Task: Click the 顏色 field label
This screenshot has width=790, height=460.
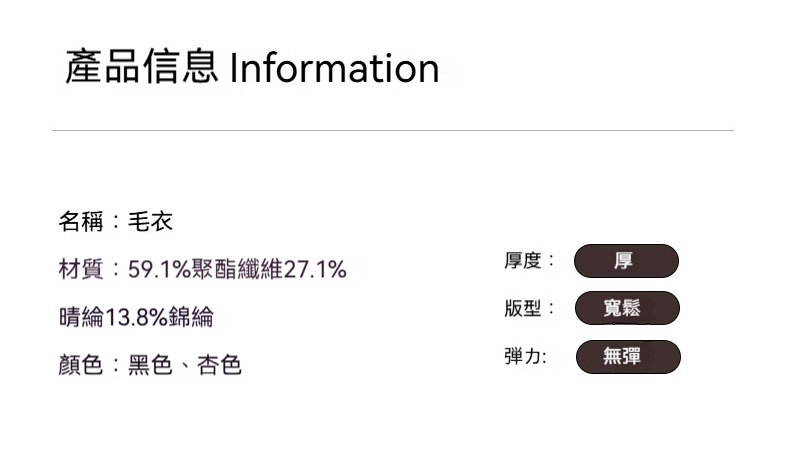Action: (80, 365)
